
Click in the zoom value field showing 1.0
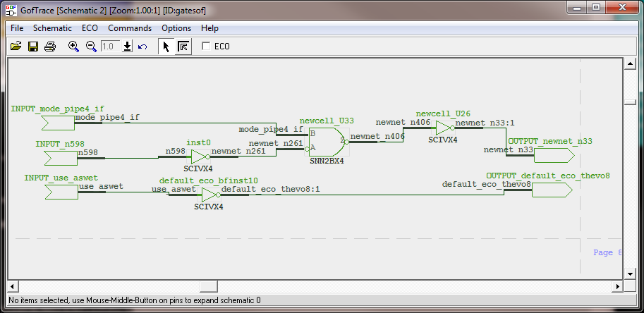(x=110, y=47)
